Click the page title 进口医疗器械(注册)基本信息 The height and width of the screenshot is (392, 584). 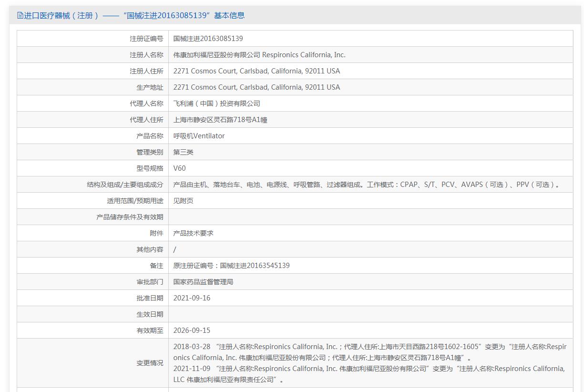click(134, 15)
